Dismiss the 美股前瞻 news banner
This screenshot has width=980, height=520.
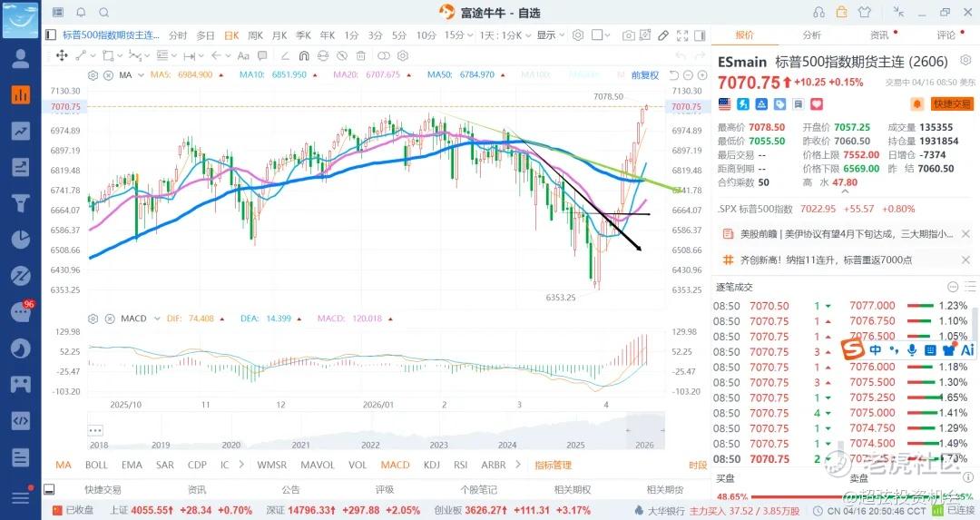(x=965, y=234)
